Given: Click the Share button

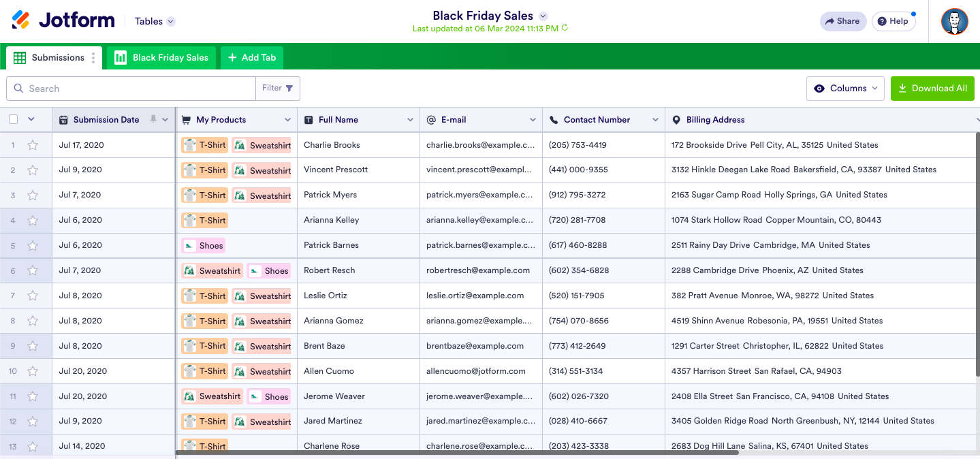Looking at the screenshot, I should coord(842,21).
